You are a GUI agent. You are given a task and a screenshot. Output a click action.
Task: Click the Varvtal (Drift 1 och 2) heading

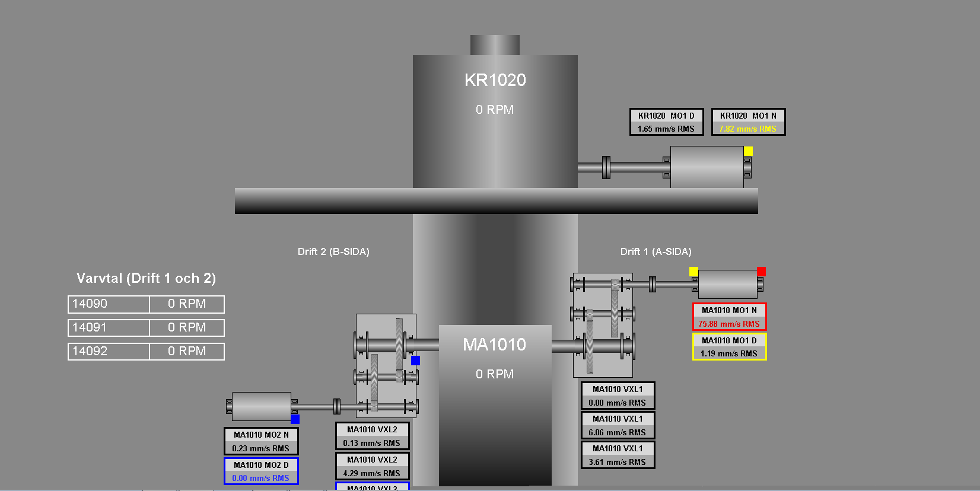pyautogui.click(x=146, y=278)
